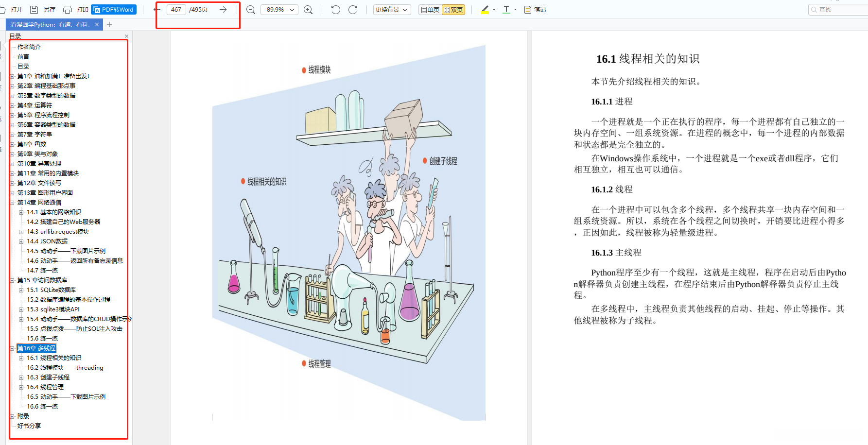This screenshot has width=868, height=445.
Task: Open section 14.4 JSON数据
Action: (47, 241)
